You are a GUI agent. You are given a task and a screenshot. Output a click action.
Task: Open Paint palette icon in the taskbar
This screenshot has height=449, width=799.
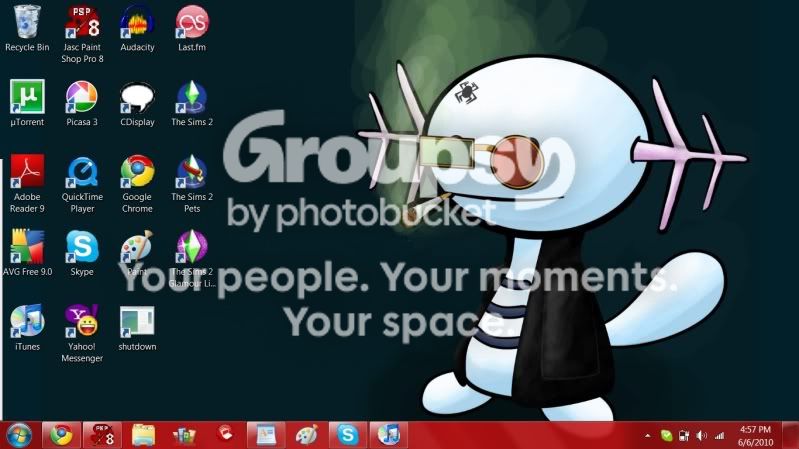[x=307, y=435]
